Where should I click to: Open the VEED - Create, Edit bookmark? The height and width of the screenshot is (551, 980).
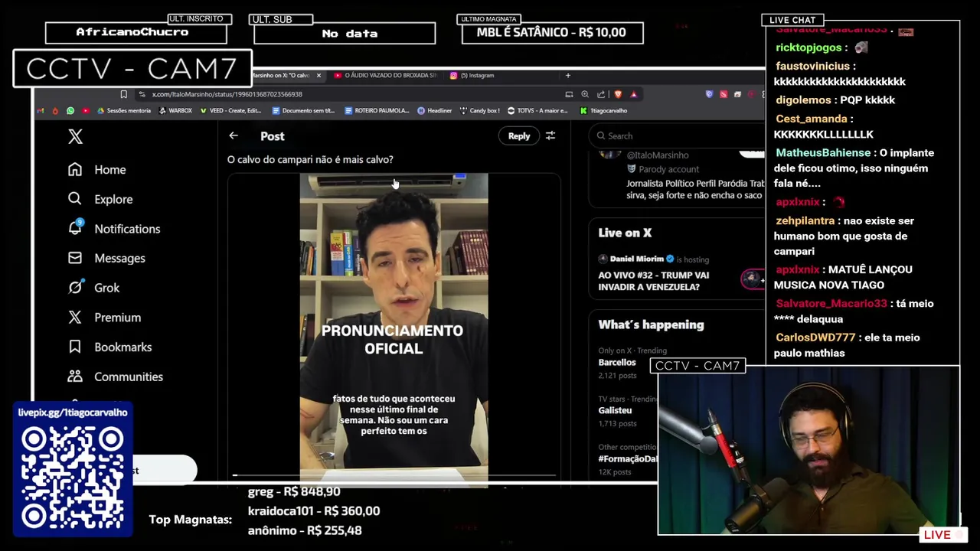230,110
